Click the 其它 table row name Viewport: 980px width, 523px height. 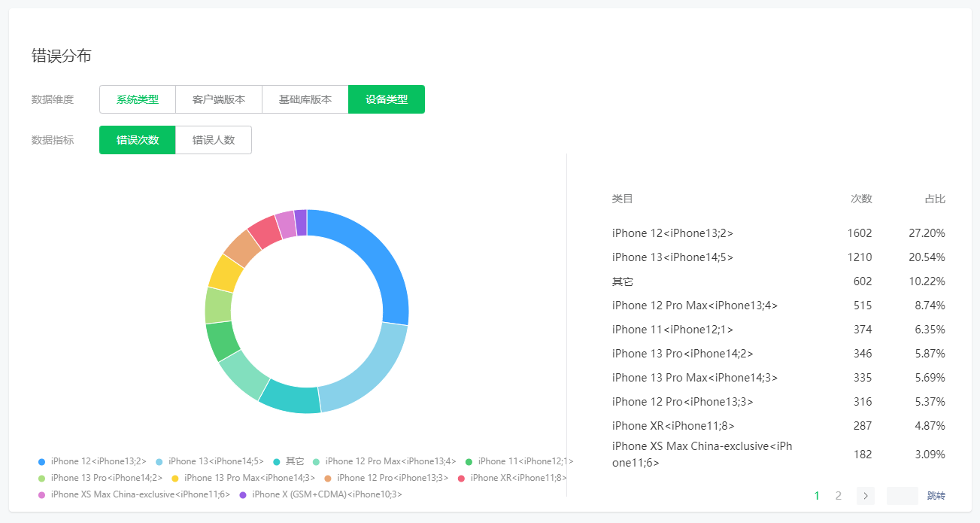pyautogui.click(x=623, y=281)
